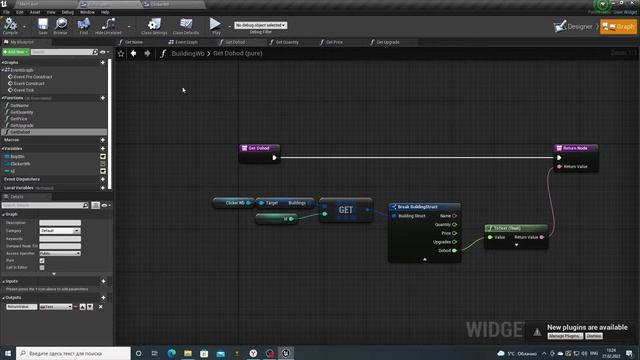Viewport: 640px width, 360px height.
Task: Navigate forward in graph history
Action: pos(147,53)
